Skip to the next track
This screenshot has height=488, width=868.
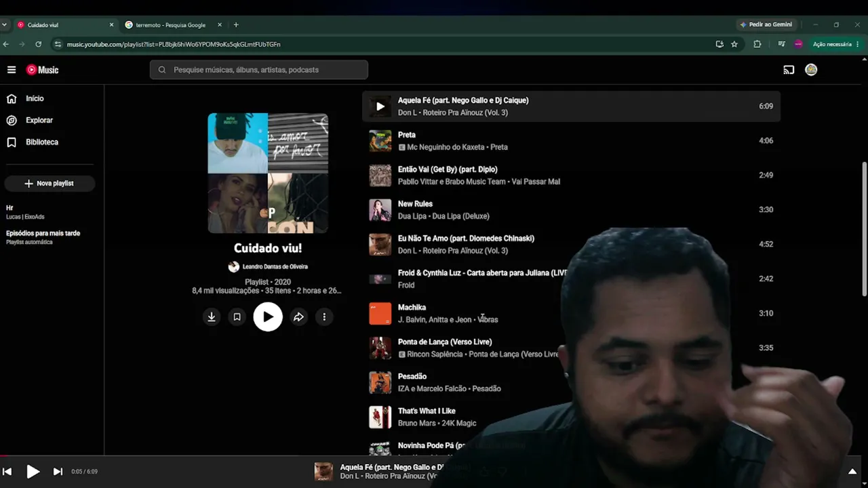click(58, 472)
